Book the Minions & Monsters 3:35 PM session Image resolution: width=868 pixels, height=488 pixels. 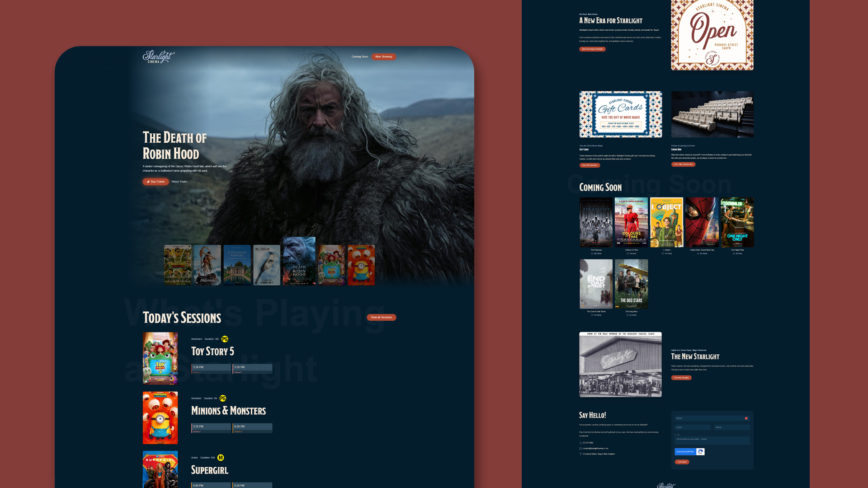click(211, 428)
